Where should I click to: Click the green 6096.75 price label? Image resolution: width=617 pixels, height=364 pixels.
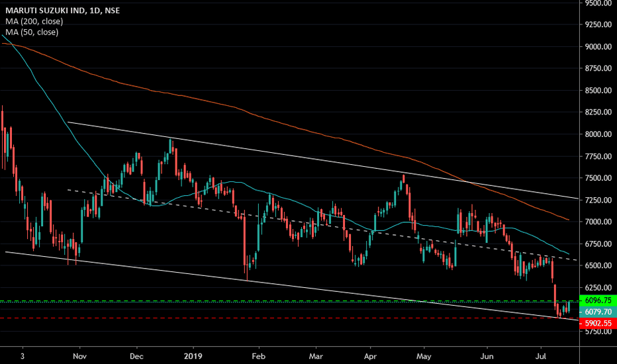[598, 300]
